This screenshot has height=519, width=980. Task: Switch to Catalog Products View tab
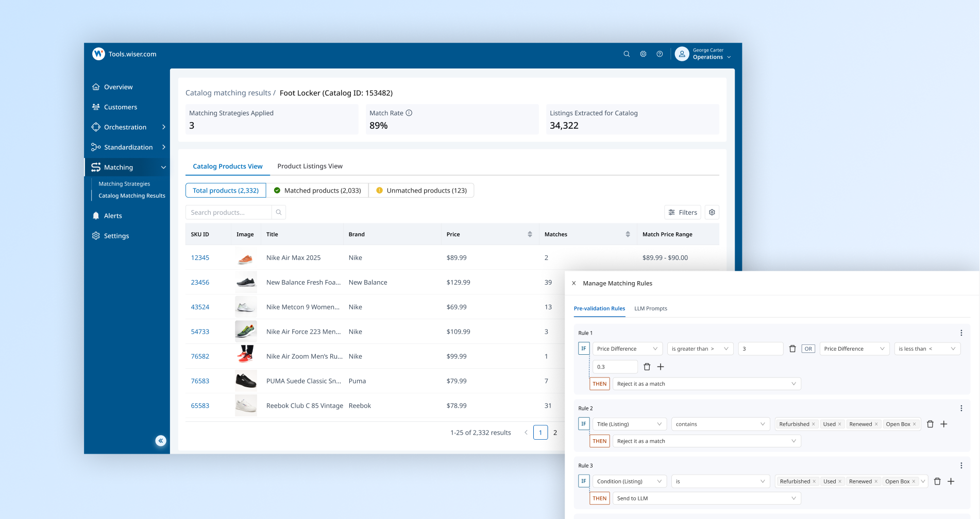point(228,166)
